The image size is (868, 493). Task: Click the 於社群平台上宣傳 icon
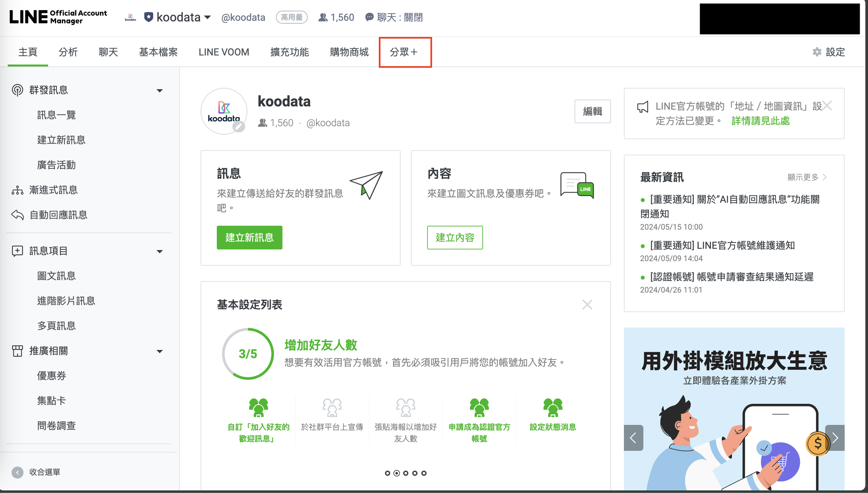click(332, 407)
